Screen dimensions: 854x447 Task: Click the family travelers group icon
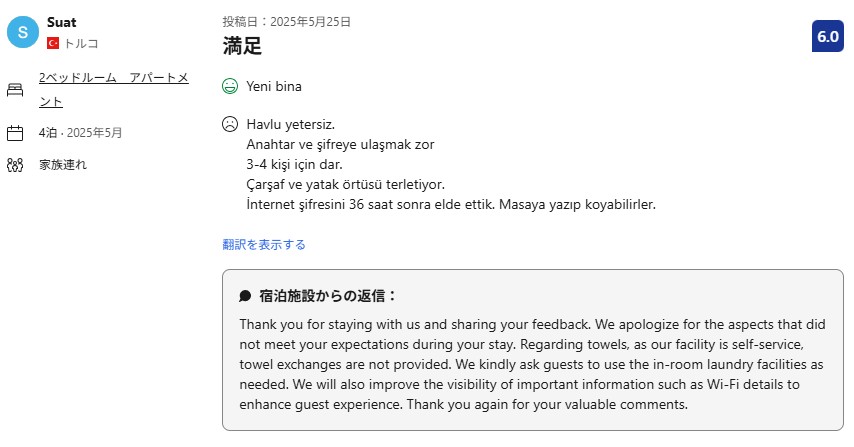(15, 165)
